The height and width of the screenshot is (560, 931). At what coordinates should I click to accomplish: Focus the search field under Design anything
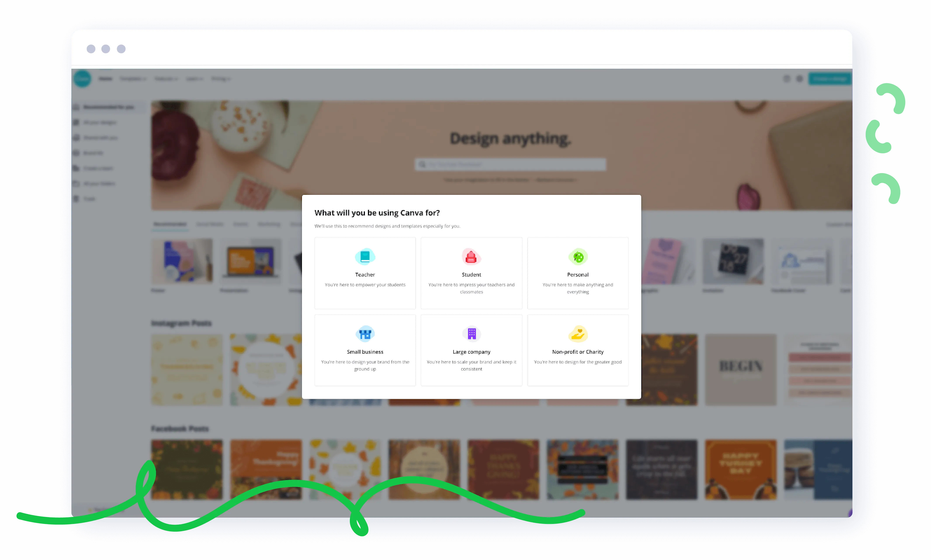510,164
